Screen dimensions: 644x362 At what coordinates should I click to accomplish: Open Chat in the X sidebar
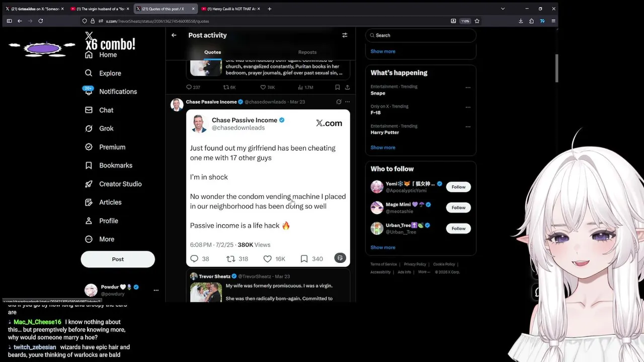coord(99,110)
